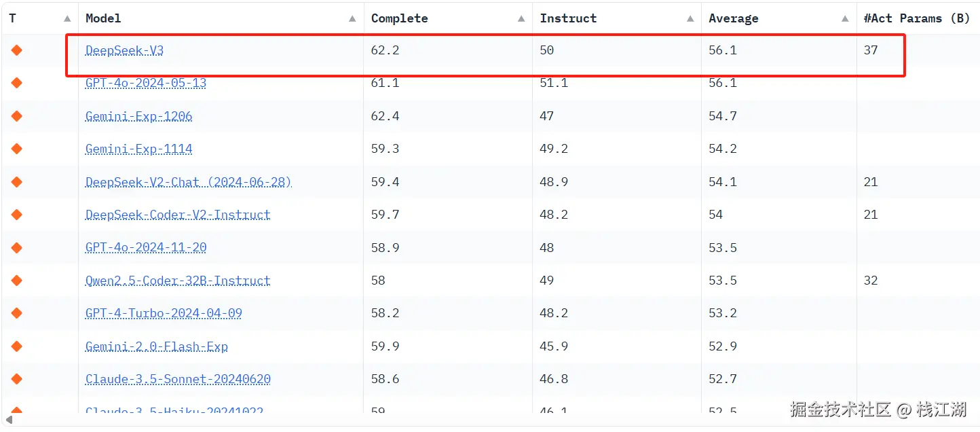Open the GPT-4-Turbo-2024-04-09 link
The width and height of the screenshot is (980, 432).
[164, 313]
